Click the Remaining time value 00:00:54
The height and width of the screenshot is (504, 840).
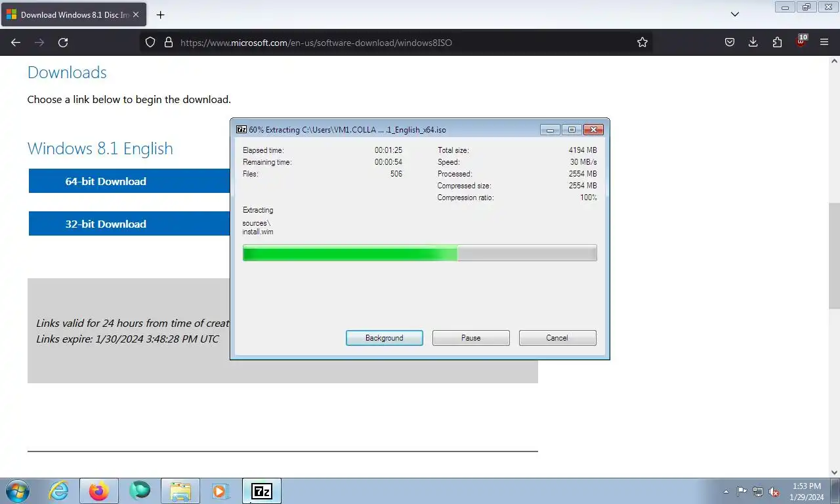click(x=388, y=162)
